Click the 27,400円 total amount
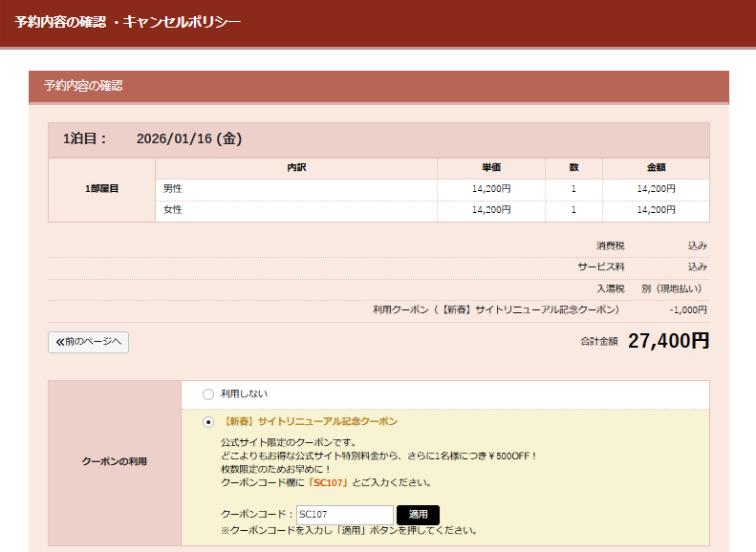The width and height of the screenshot is (756, 552). pos(668,341)
